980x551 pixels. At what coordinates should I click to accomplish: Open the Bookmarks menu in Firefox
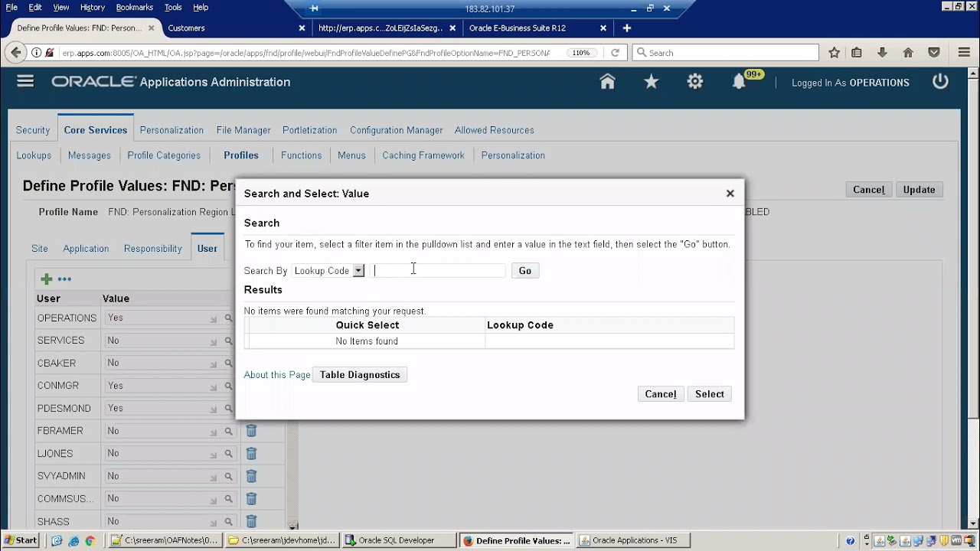pyautogui.click(x=134, y=7)
